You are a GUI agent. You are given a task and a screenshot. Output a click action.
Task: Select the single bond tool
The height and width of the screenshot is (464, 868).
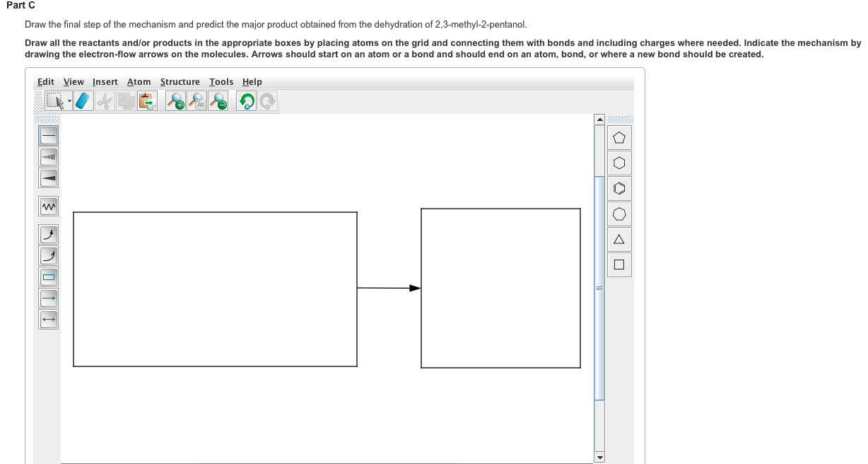tap(48, 135)
